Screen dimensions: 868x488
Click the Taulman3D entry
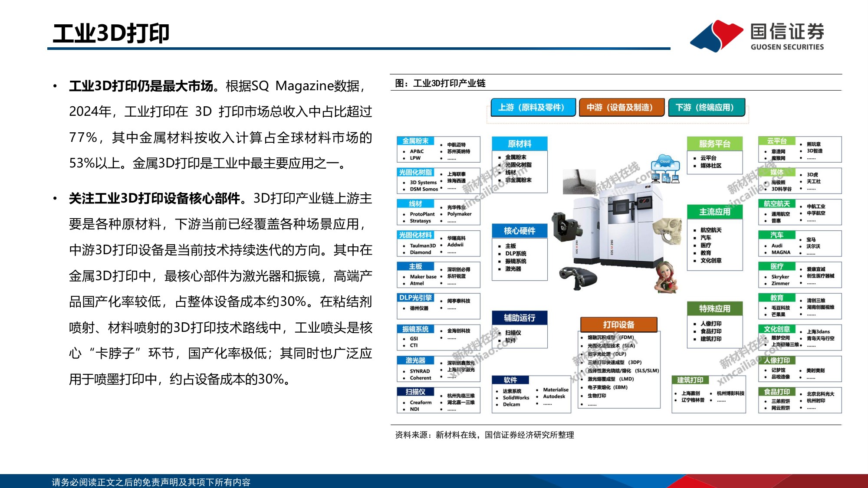[423, 246]
